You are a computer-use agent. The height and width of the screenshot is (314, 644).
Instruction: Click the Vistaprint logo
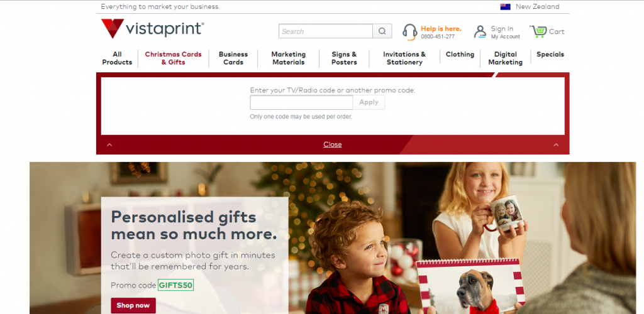(152, 28)
